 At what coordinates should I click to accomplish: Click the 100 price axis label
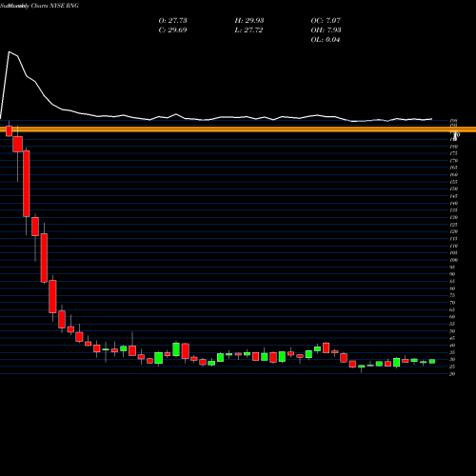(x=453, y=260)
